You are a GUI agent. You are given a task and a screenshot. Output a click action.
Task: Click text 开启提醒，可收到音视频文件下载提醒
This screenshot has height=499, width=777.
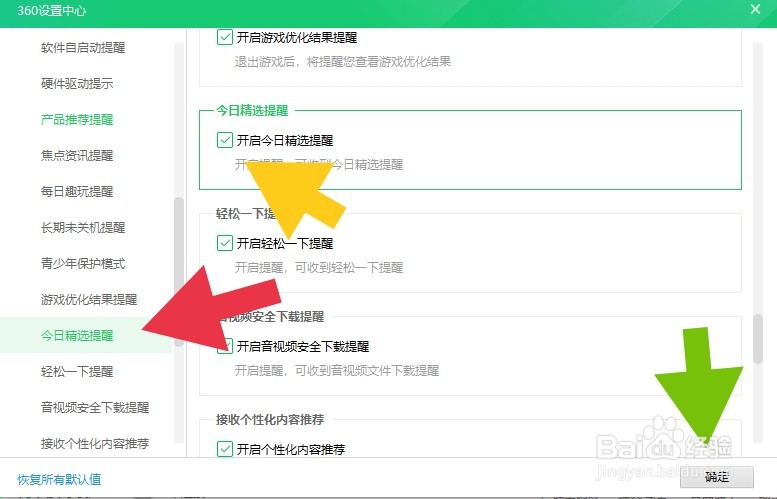(336, 371)
